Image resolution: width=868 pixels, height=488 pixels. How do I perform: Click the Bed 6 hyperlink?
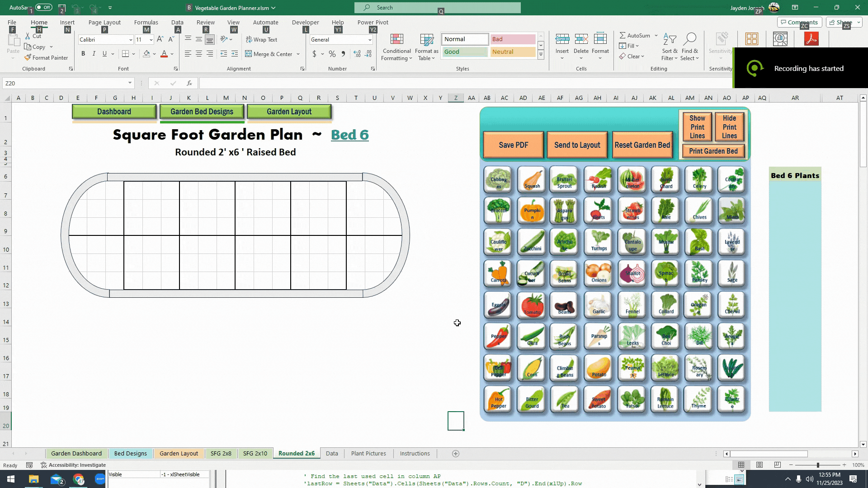click(x=349, y=135)
